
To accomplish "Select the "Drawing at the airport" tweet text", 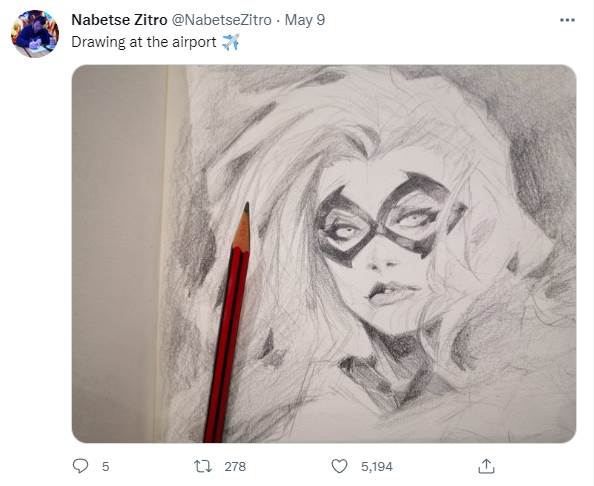I will (x=144, y=42).
